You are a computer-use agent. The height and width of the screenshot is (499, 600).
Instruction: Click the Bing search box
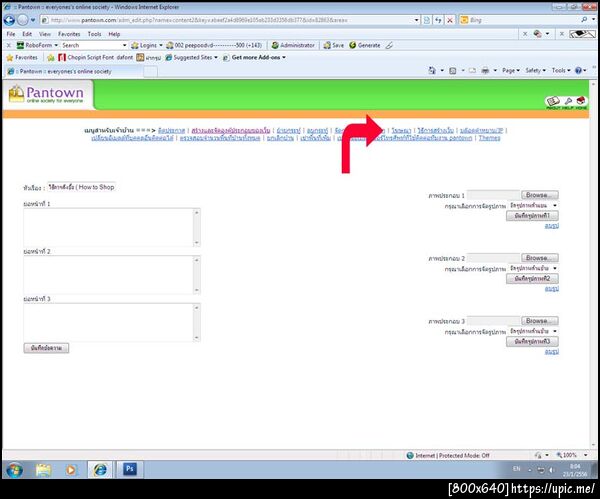[x=522, y=20]
